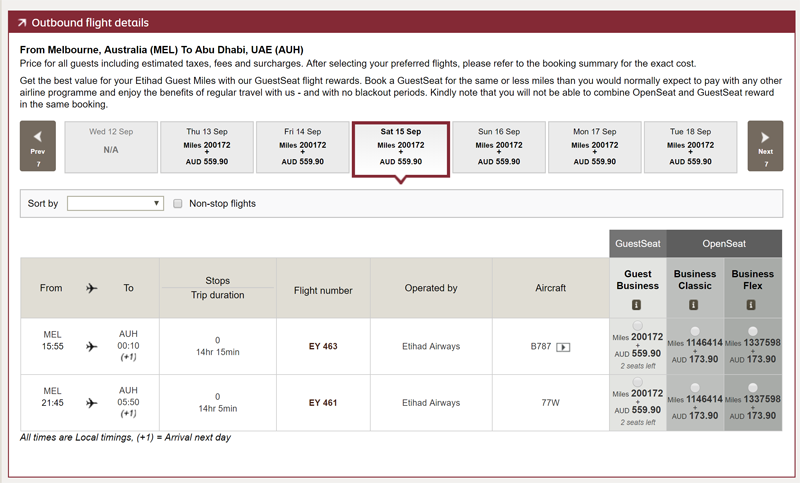This screenshot has height=483, width=800.
Task: Select Business Flex fare for EY 463
Action: point(753,331)
